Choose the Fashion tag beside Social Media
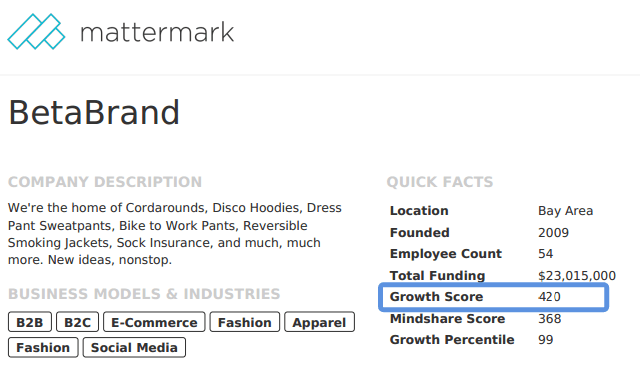641x371 pixels. tap(43, 347)
